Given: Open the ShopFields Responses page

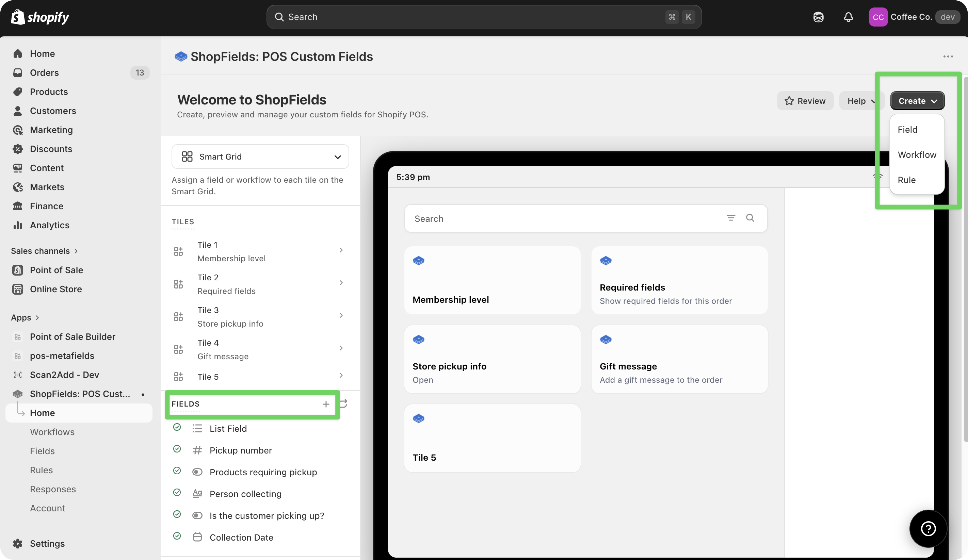Looking at the screenshot, I should tap(53, 489).
